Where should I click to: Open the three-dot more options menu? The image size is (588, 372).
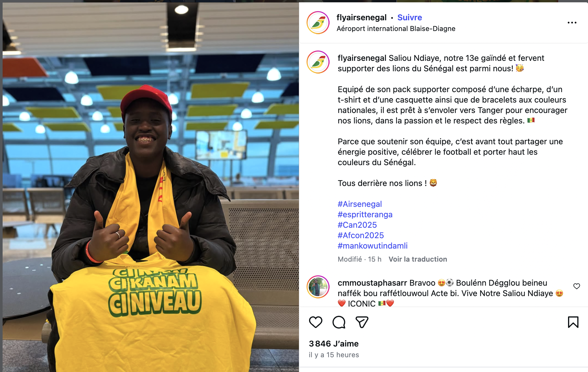pyautogui.click(x=572, y=23)
